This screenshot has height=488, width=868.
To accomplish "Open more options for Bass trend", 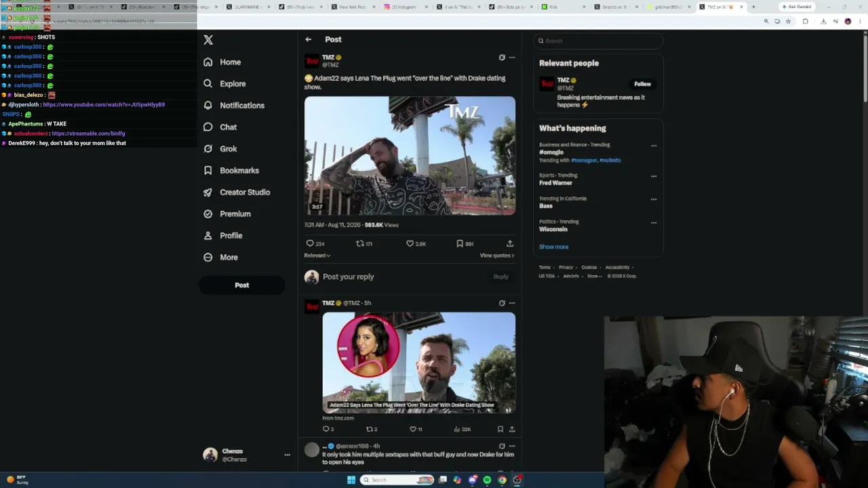I will point(654,199).
